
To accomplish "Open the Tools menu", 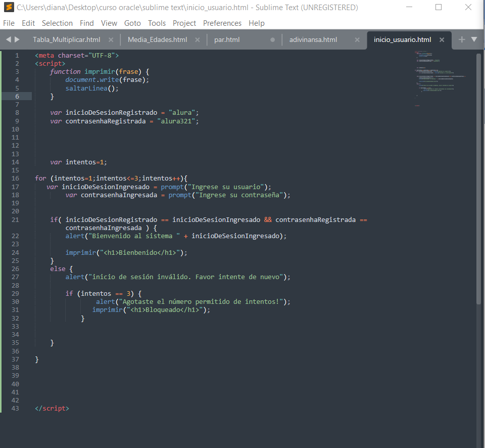I will tap(157, 23).
